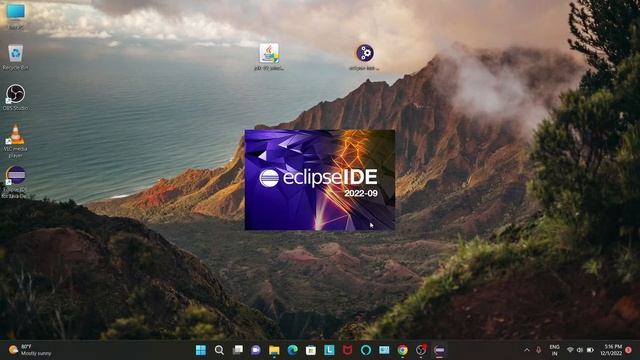Open the Recycle Bin desktop icon
The width and height of the screenshot is (640, 360).
[16, 57]
